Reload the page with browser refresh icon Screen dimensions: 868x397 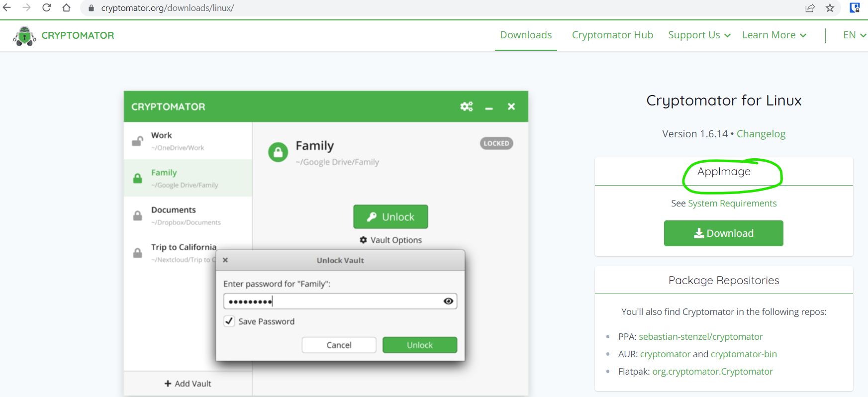[x=47, y=8]
